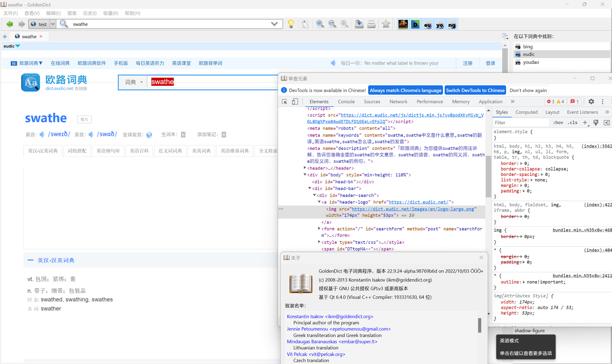The image size is (612, 364).
Task: Open the 帮助(H) menu
Action: click(x=132, y=13)
